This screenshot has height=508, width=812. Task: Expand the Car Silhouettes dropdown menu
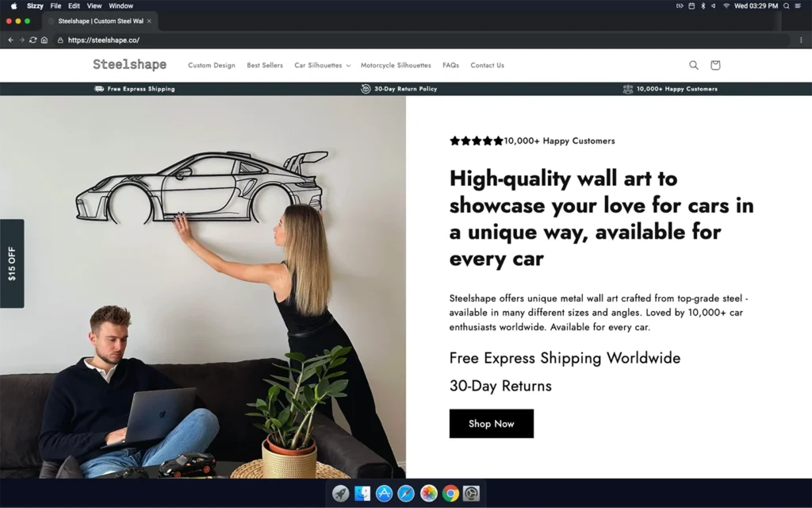point(322,65)
